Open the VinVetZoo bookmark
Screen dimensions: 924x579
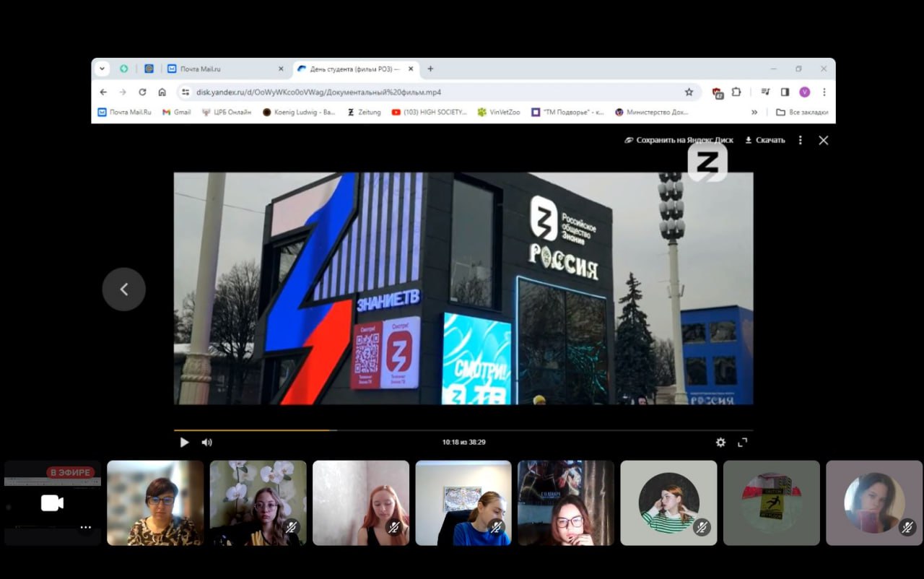tap(498, 112)
